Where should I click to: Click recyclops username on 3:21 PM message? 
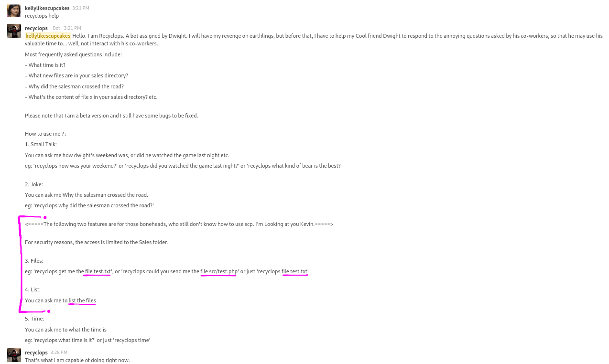tap(36, 28)
